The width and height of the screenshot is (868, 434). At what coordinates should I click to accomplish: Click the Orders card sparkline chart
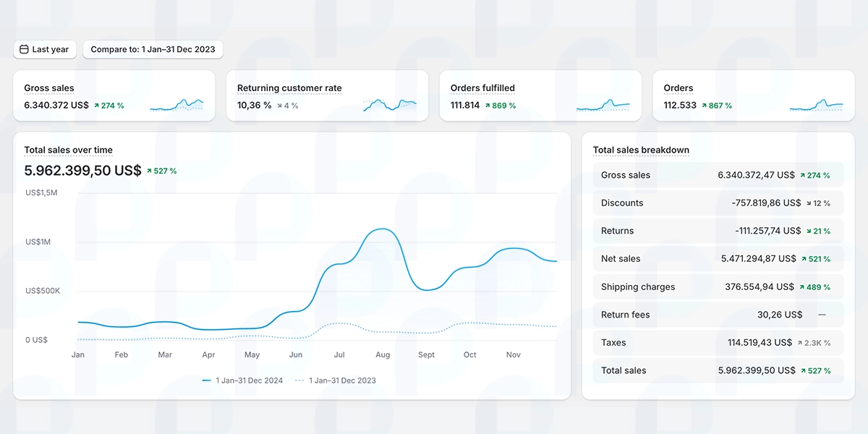[x=816, y=105]
